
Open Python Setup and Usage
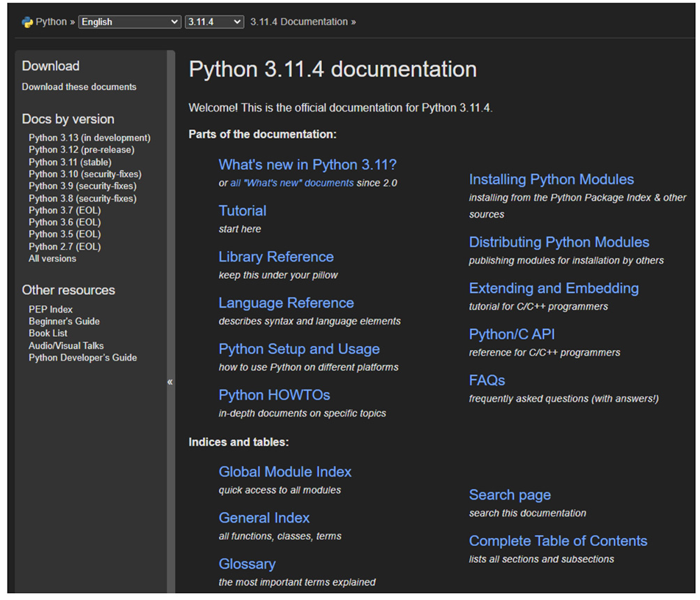point(299,348)
